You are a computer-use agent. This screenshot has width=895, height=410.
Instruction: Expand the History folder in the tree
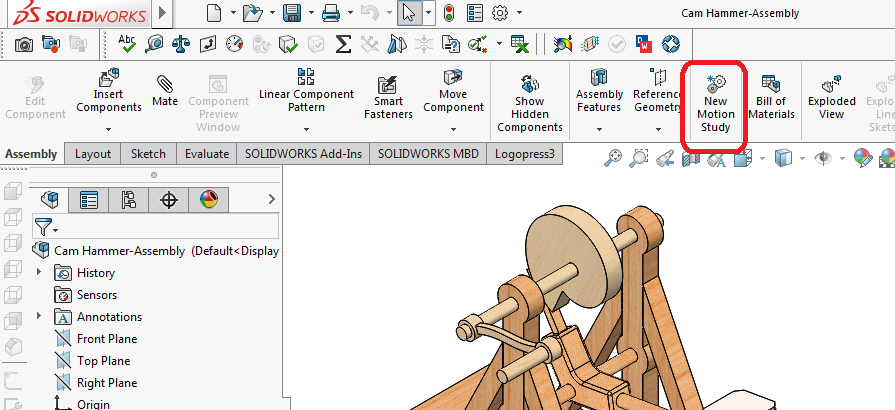click(39, 272)
